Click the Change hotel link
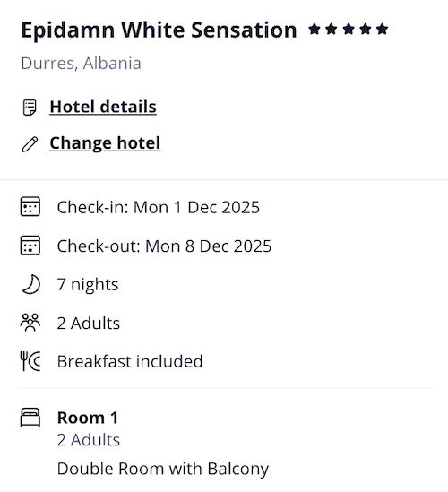This screenshot has width=448, height=492. click(105, 143)
